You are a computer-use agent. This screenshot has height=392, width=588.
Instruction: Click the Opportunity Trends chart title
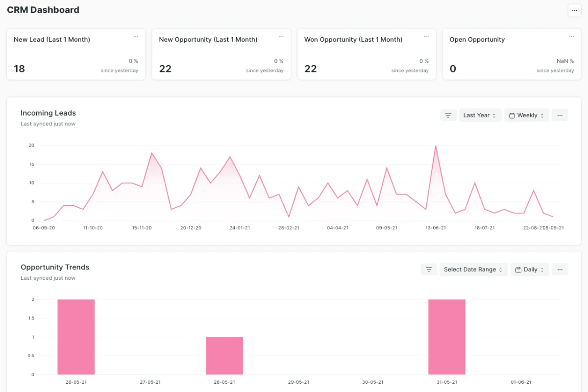click(x=55, y=268)
